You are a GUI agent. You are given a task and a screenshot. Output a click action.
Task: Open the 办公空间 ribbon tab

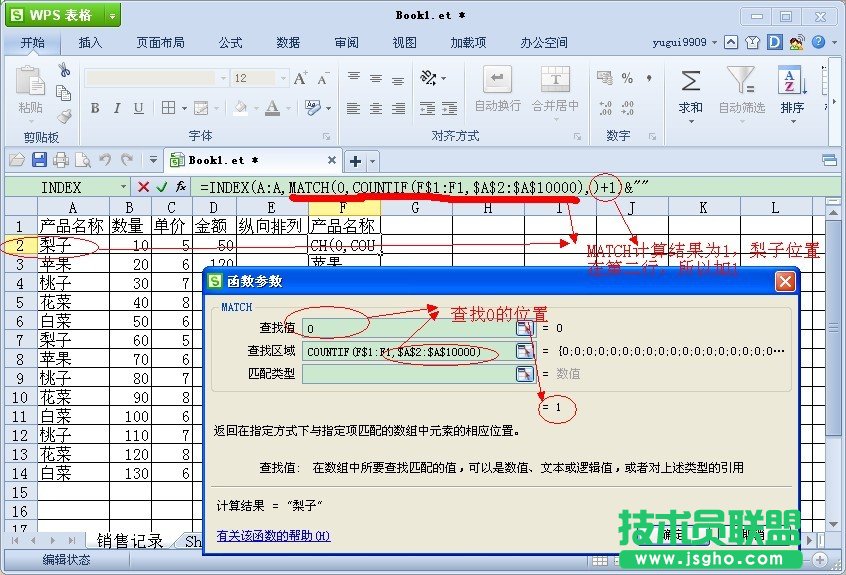[x=543, y=42]
